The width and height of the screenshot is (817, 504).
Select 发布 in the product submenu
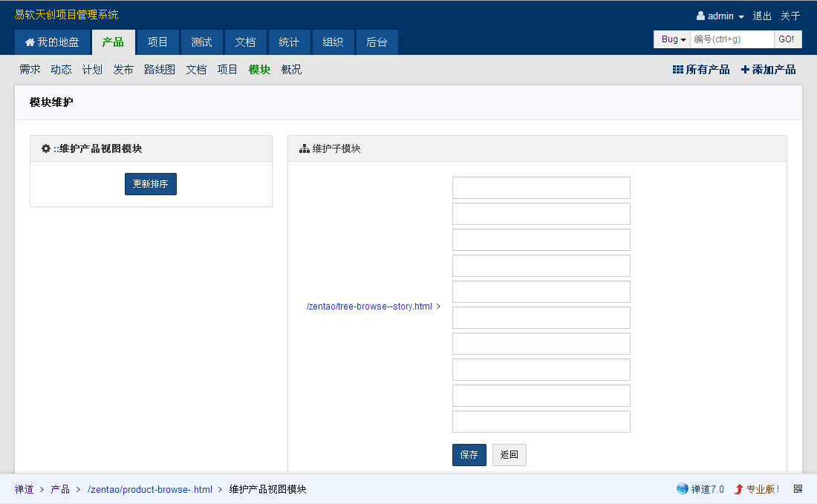pyautogui.click(x=123, y=69)
